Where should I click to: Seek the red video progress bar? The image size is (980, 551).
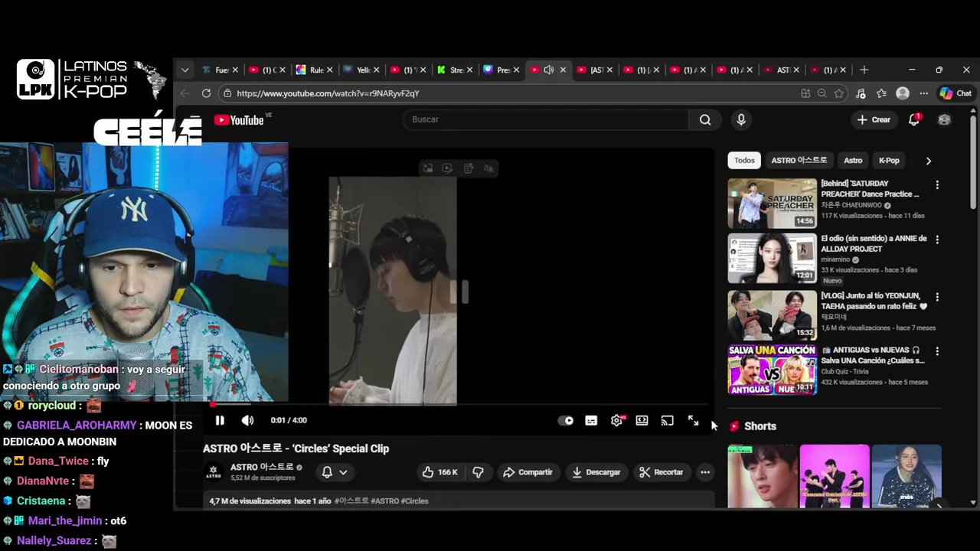point(459,404)
